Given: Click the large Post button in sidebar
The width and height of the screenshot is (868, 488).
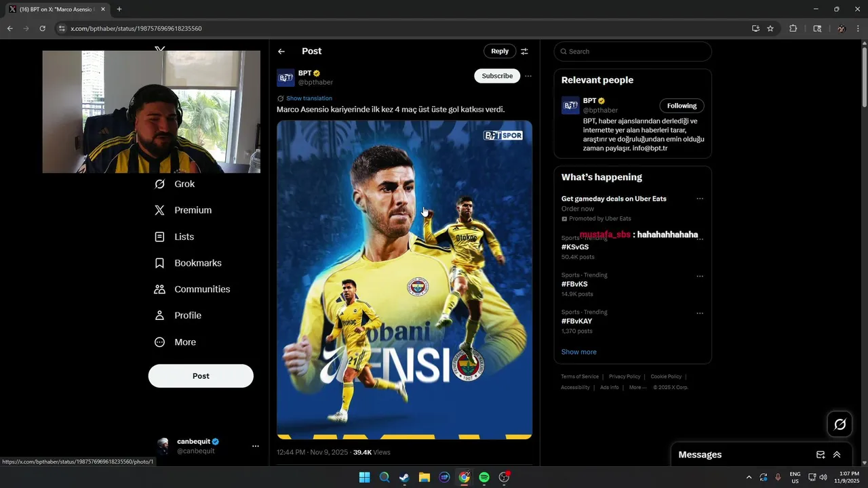Looking at the screenshot, I should 201,376.
